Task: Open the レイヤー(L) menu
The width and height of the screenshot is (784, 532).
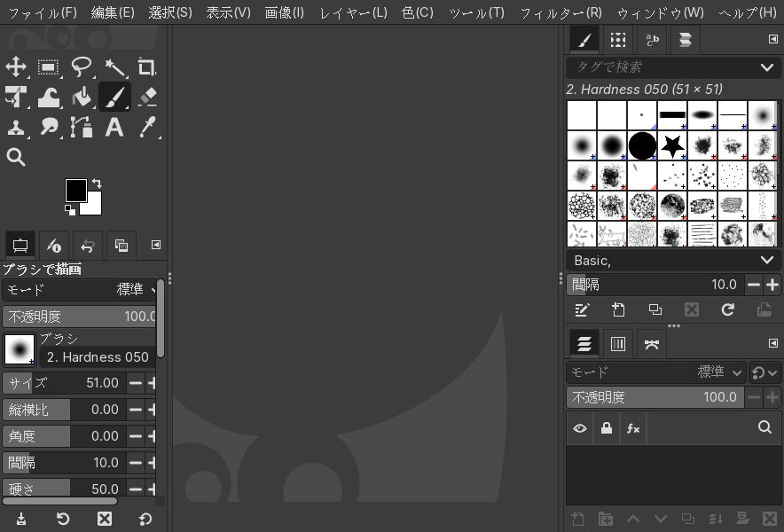Action: [x=353, y=12]
